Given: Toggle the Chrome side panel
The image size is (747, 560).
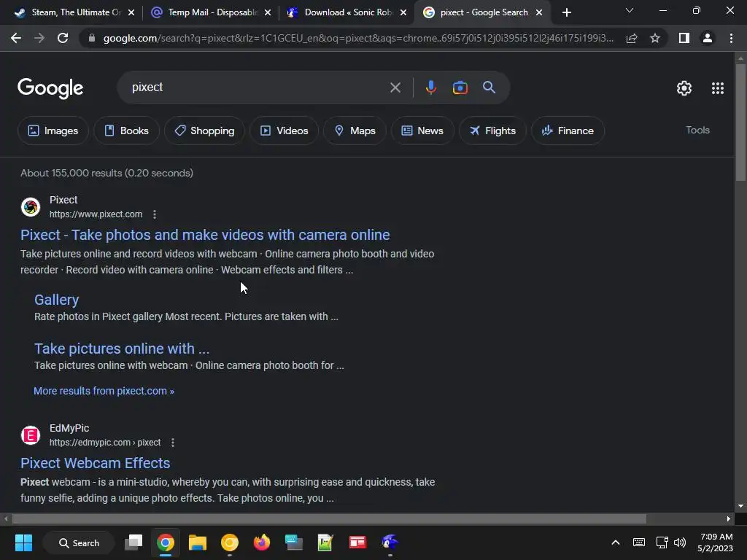Looking at the screenshot, I should 684,38.
